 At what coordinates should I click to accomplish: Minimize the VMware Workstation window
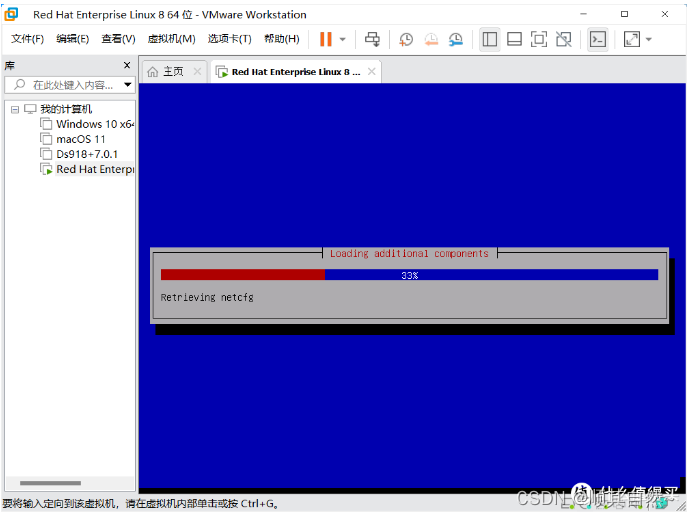[584, 14]
